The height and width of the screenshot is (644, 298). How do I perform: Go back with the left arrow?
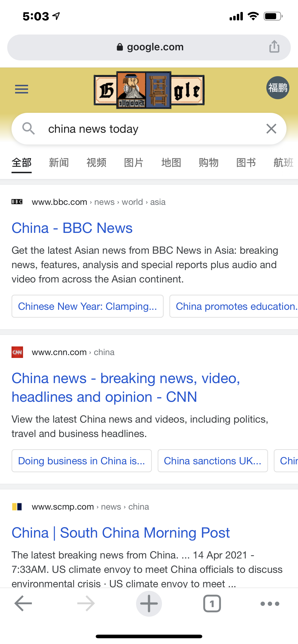[23, 604]
